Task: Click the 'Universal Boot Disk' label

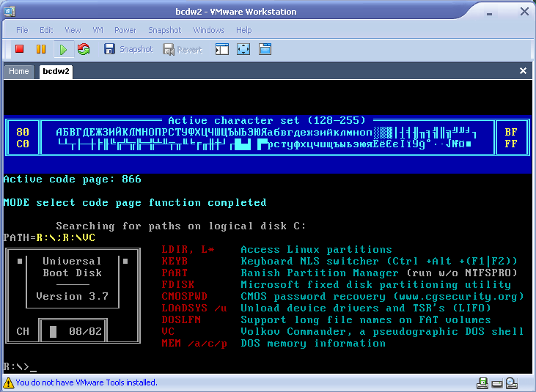Action: pyautogui.click(x=72, y=267)
